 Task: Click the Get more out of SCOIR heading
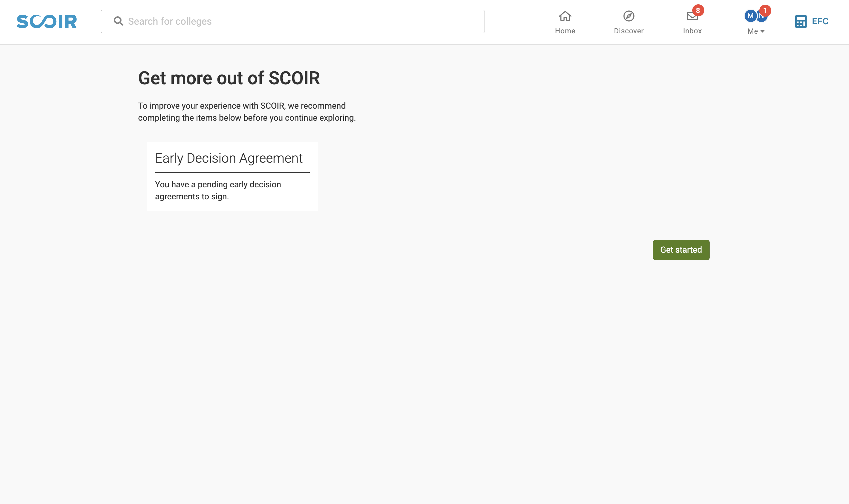(x=229, y=78)
